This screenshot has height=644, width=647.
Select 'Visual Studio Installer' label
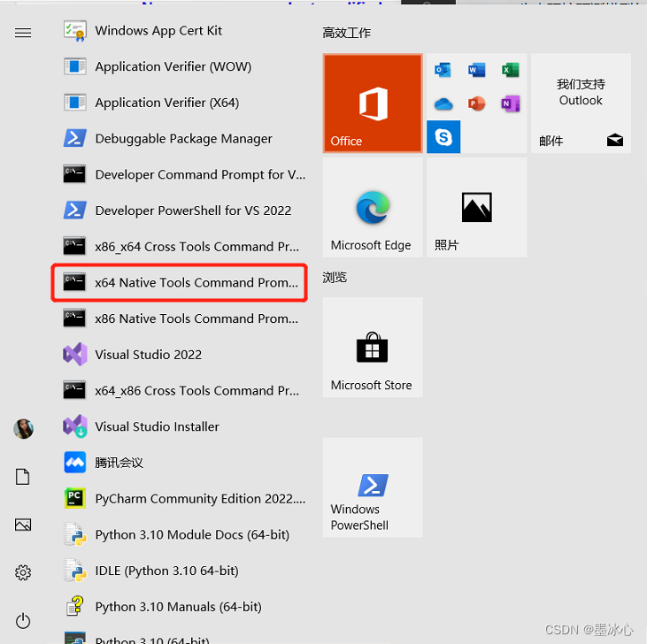158,426
